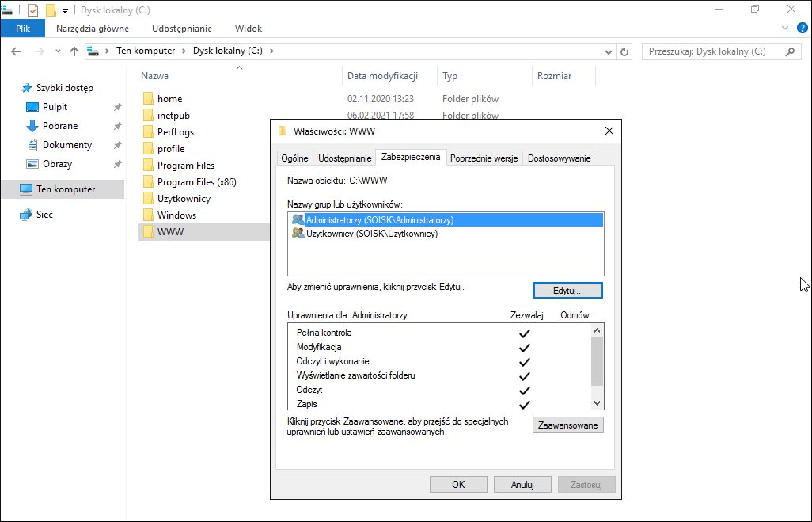Screen dimensions: 812x522
Task: Open Zaawansowane security settings
Action: 568,425
